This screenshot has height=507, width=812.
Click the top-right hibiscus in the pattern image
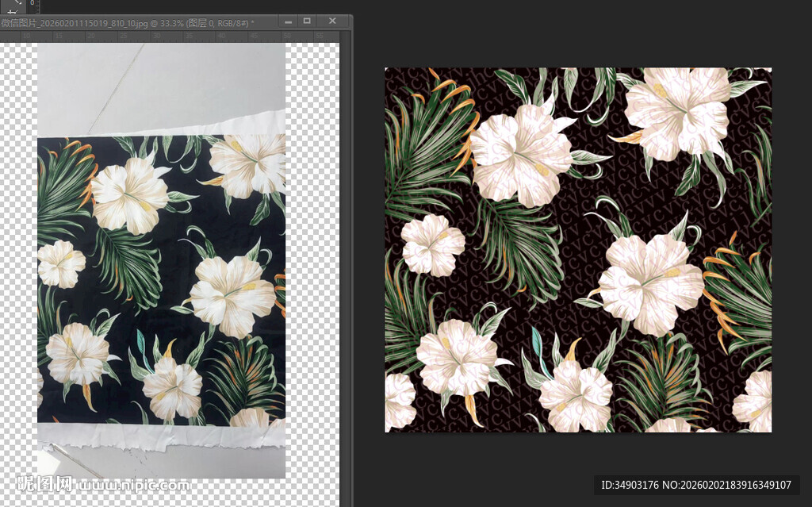click(679, 111)
